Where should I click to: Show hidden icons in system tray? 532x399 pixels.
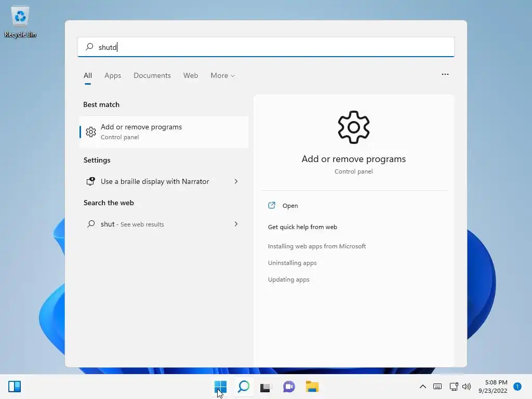(423, 387)
